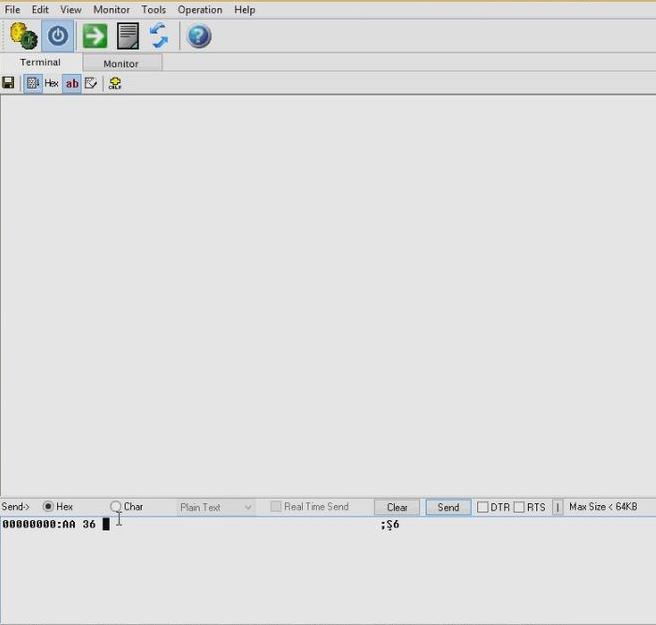Viewport: 656px width, 625px height.
Task: Enable the RTS checkbox
Action: tap(519, 507)
